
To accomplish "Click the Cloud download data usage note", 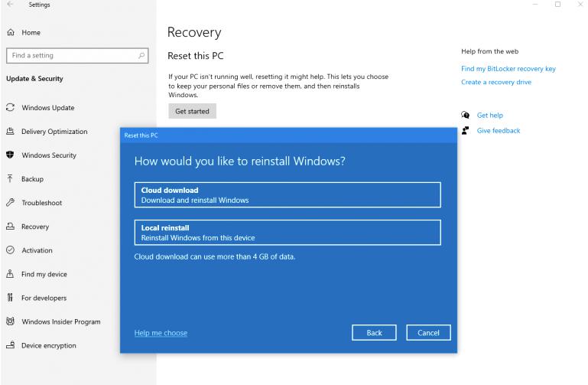I will tap(215, 256).
